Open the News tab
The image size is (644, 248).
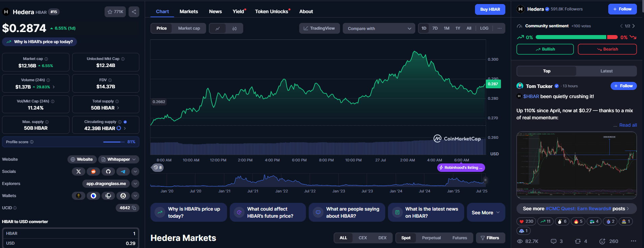point(215,11)
